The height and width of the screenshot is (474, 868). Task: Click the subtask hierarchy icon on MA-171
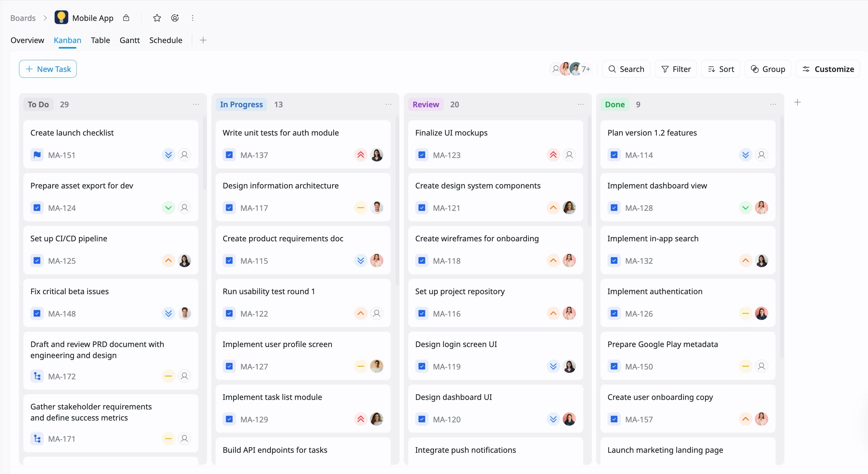click(x=37, y=439)
